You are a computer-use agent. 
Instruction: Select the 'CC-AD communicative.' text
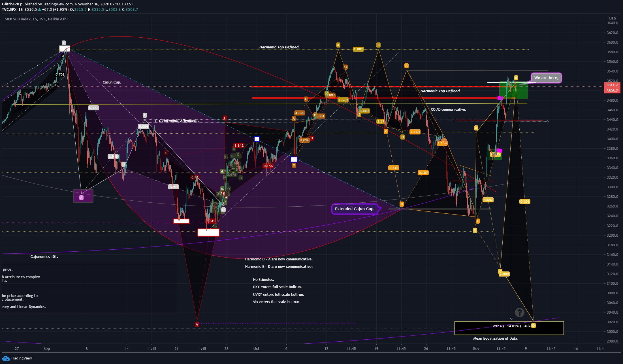[x=448, y=110]
